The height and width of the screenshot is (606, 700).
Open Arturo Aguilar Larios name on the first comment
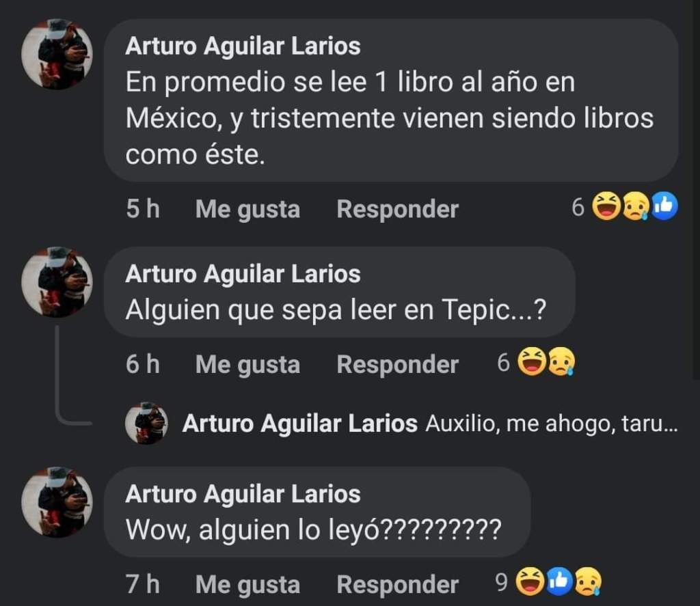point(243,46)
